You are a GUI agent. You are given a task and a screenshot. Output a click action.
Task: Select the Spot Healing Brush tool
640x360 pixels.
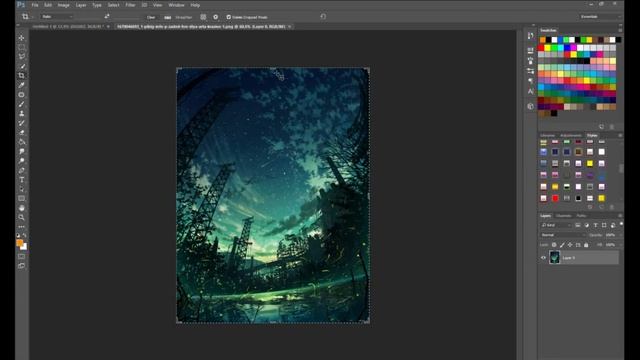tap(22, 95)
